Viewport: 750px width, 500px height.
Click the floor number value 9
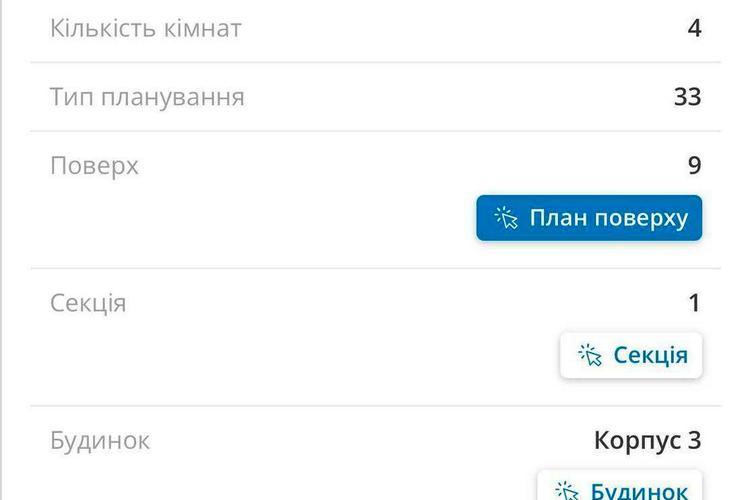coord(695,166)
